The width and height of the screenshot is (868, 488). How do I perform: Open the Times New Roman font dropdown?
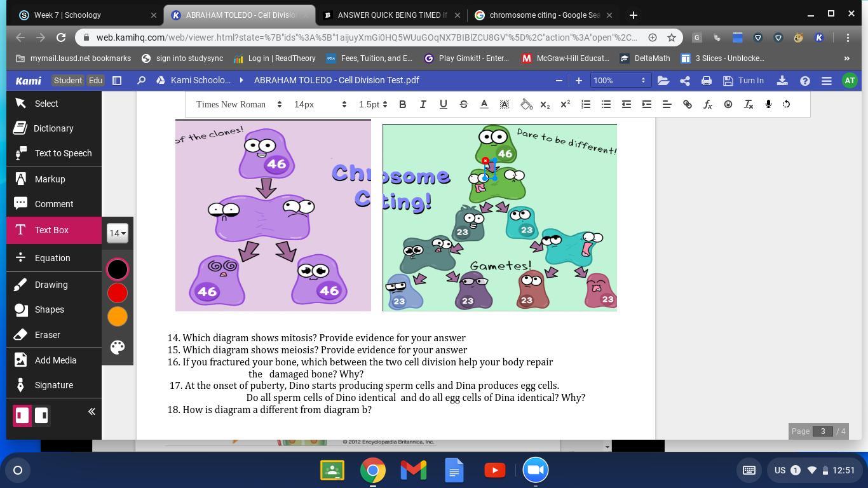click(x=239, y=104)
